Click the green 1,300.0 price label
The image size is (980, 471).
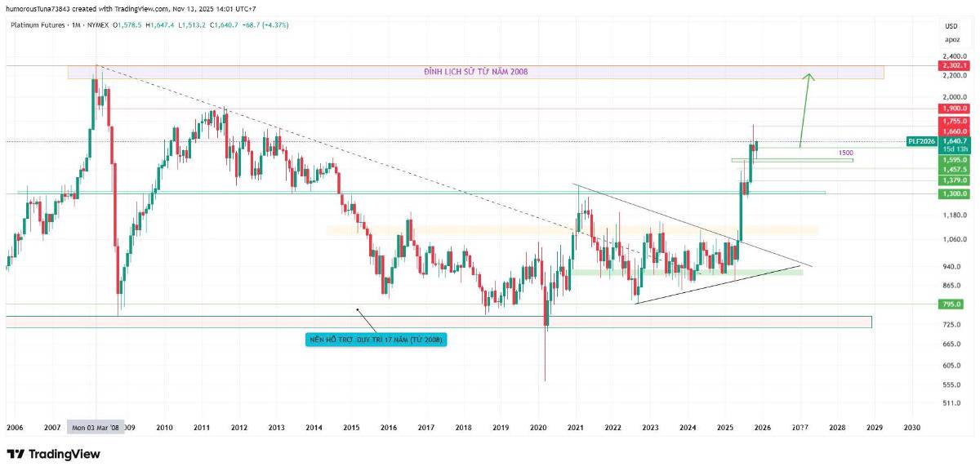(953, 193)
